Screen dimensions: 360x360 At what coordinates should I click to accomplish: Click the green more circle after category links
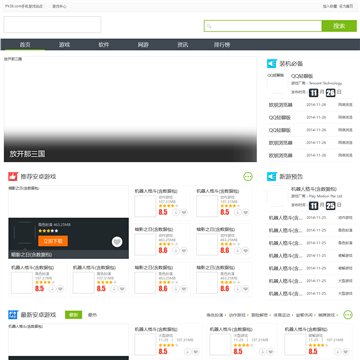click(348, 315)
